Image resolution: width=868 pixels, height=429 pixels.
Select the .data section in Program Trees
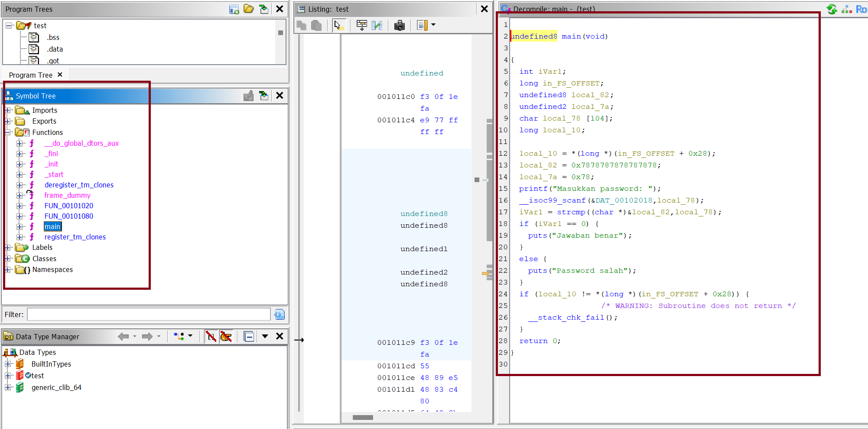55,49
